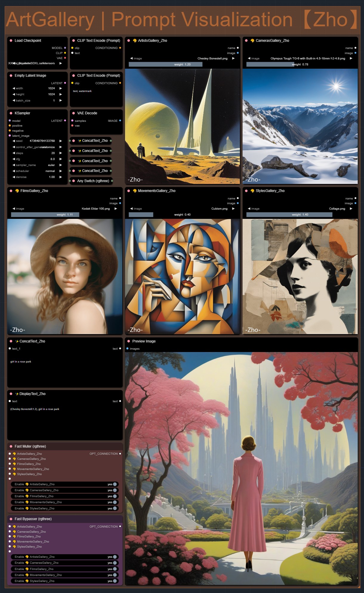The width and height of the screenshot is (364, 593).
Task: Adjust StylesGallery weight slider at 1.40
Action: click(x=300, y=215)
